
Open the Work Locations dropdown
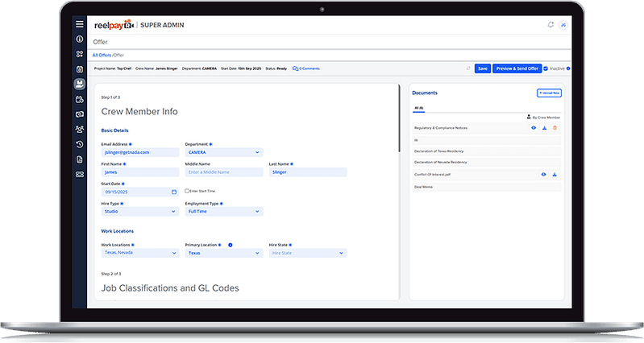click(140, 253)
